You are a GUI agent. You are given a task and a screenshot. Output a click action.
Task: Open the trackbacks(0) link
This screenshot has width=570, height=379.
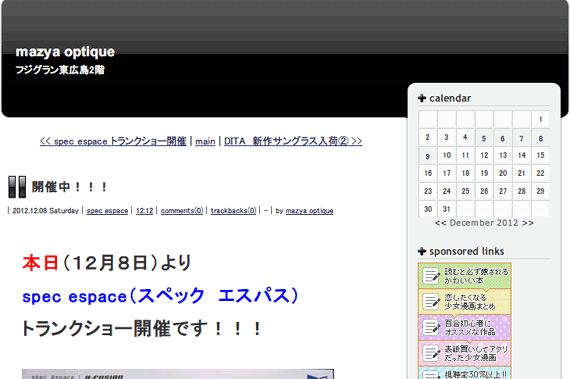pos(233,211)
